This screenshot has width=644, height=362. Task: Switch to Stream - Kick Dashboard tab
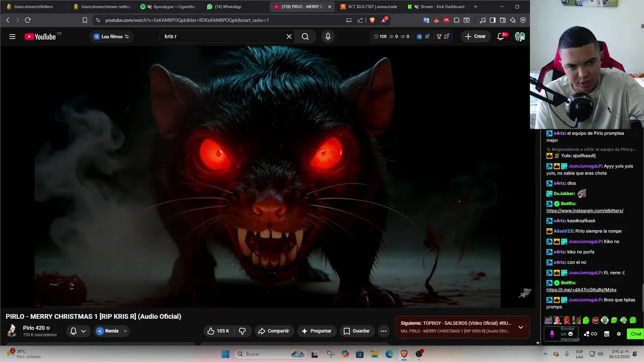(x=436, y=7)
